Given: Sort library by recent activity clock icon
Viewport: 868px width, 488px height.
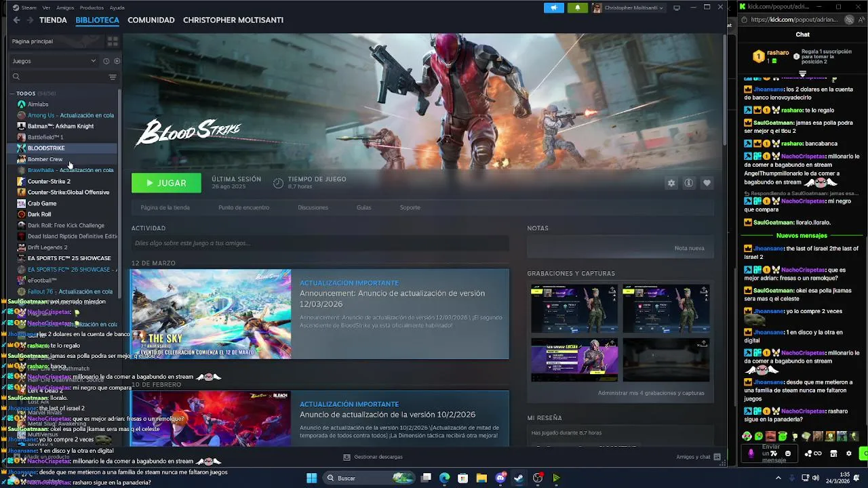Looking at the screenshot, I should tap(106, 61).
